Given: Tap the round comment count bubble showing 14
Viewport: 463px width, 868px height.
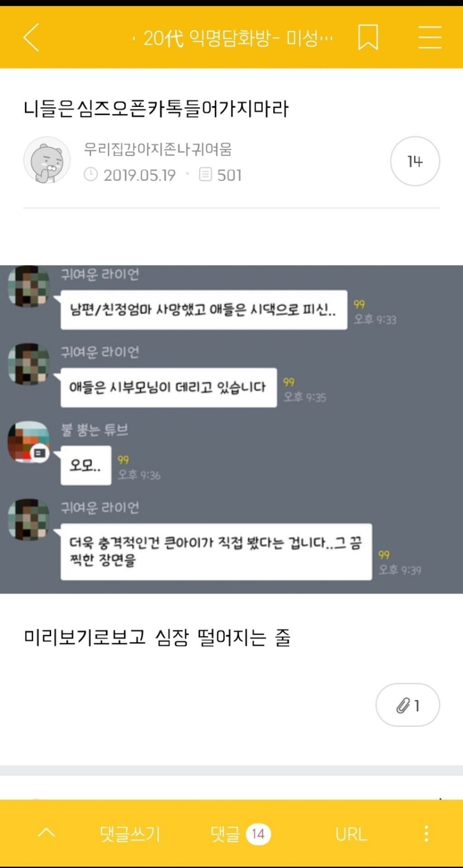Looking at the screenshot, I should coord(415,161).
